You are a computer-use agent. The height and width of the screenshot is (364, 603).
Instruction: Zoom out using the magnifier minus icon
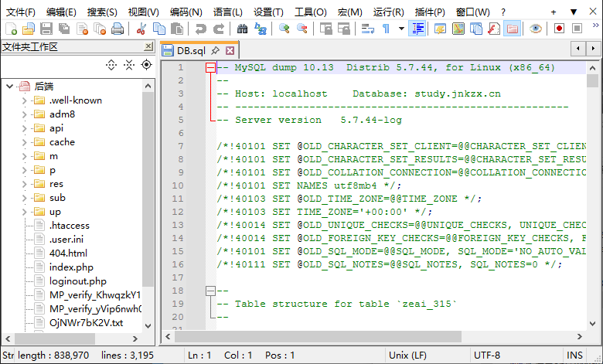click(301, 29)
